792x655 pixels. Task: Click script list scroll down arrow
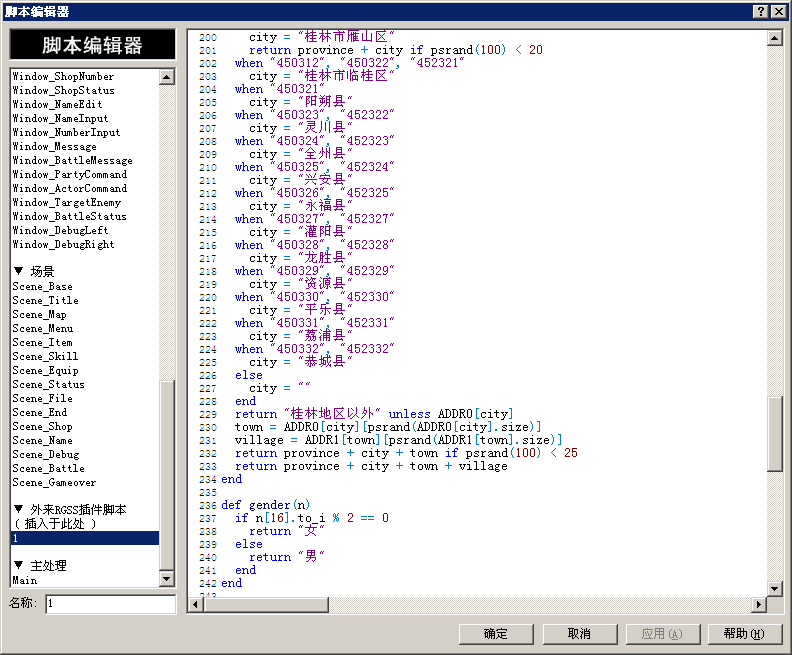(167, 579)
